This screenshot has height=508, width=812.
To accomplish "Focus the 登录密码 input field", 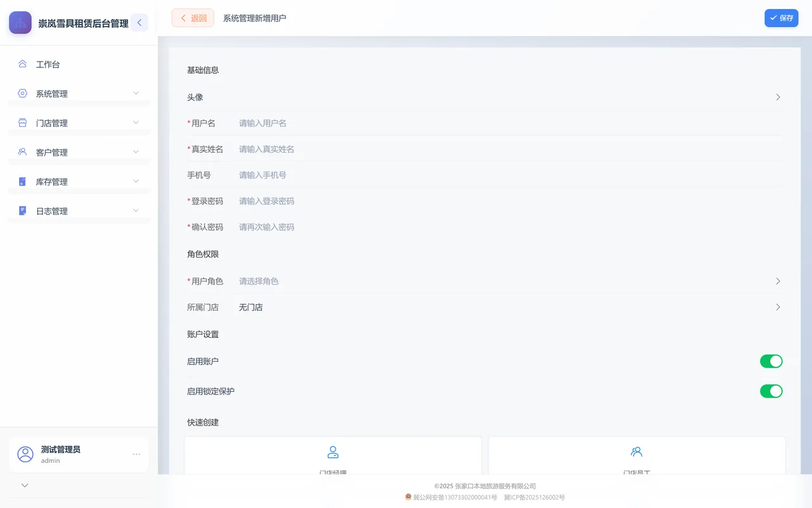I will [509, 201].
